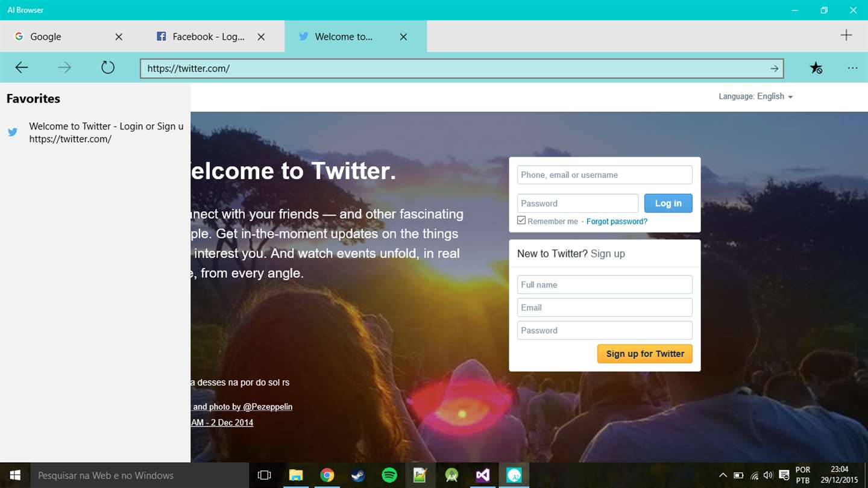Toggle the Remember me checkbox
Image resolution: width=868 pixels, height=488 pixels.
coord(521,221)
